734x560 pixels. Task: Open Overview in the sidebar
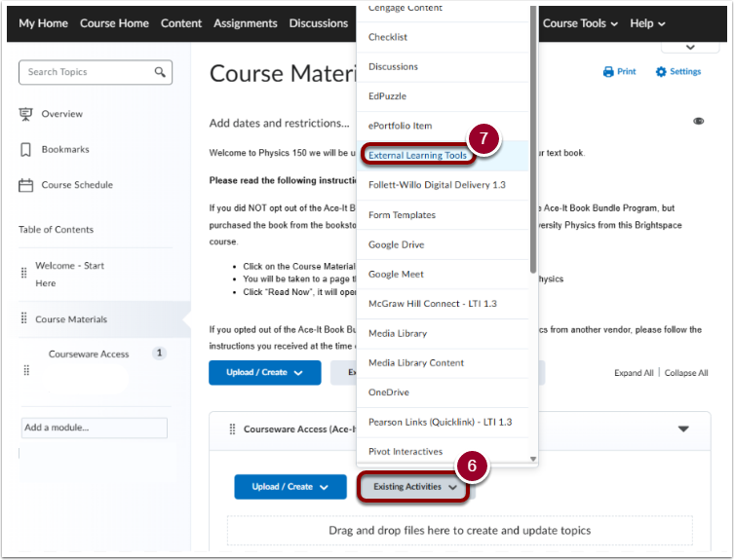61,114
